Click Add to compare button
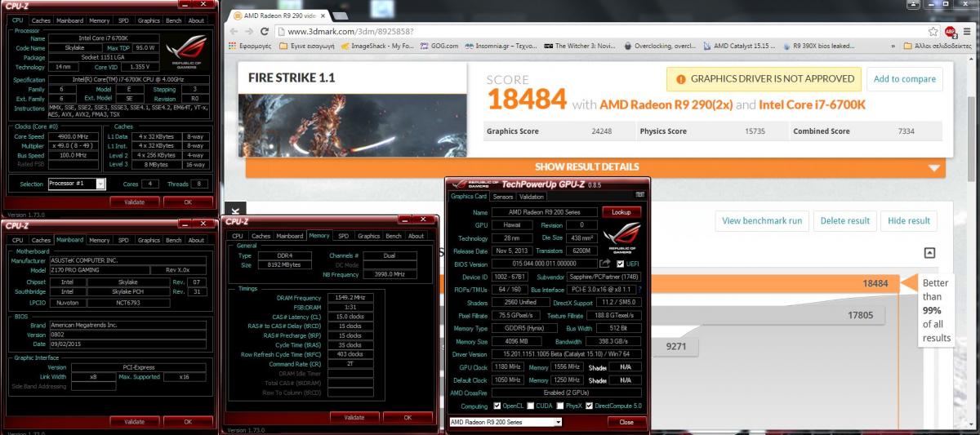 [904, 79]
